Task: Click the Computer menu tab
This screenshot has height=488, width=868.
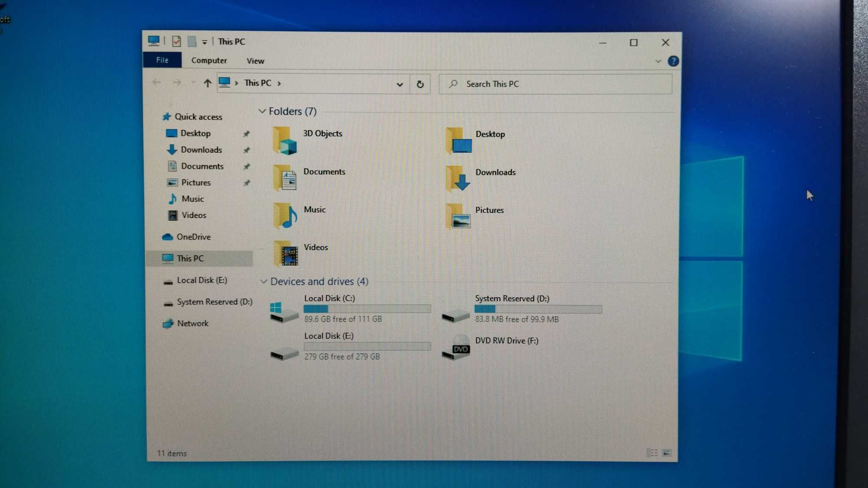Action: (x=209, y=60)
